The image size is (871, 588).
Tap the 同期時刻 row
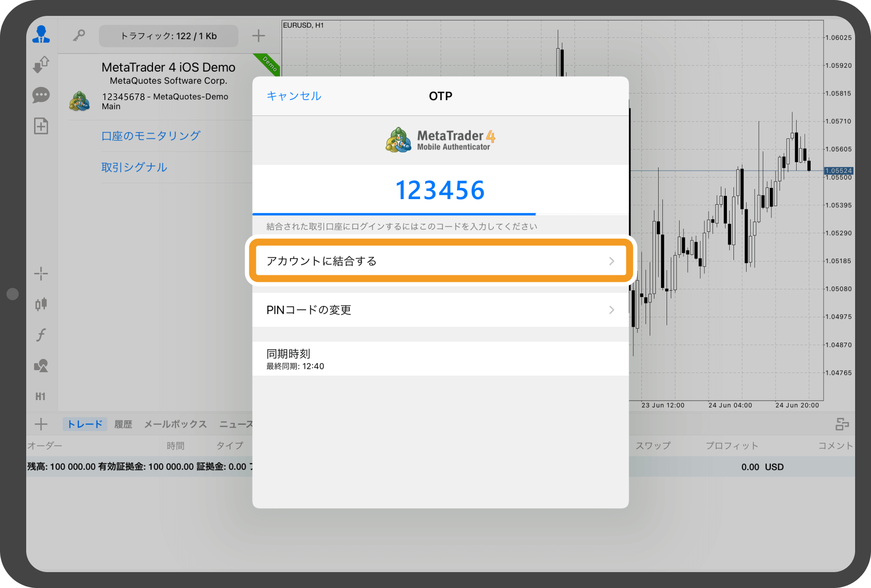pyautogui.click(x=440, y=359)
